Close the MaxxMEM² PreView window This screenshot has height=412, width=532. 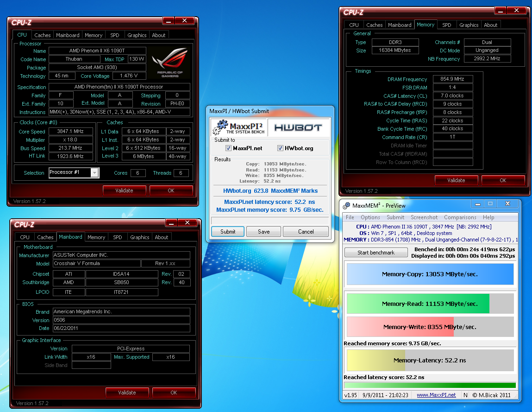(x=507, y=203)
